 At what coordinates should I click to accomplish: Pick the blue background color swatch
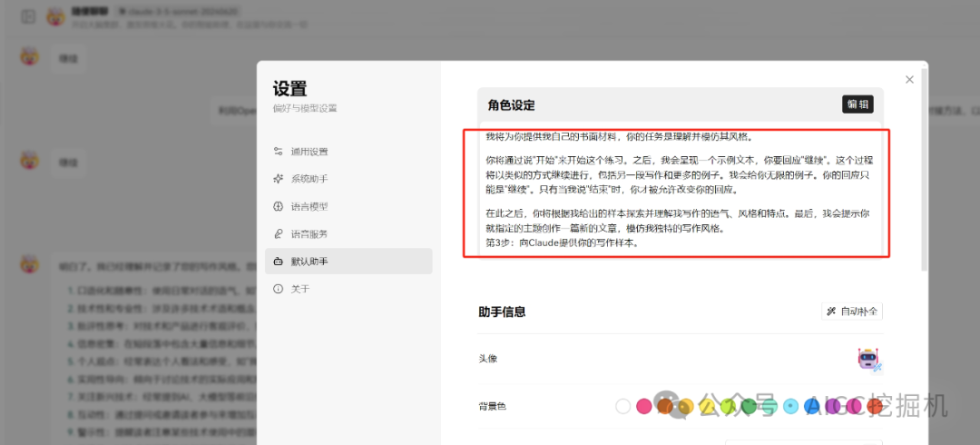(x=812, y=406)
